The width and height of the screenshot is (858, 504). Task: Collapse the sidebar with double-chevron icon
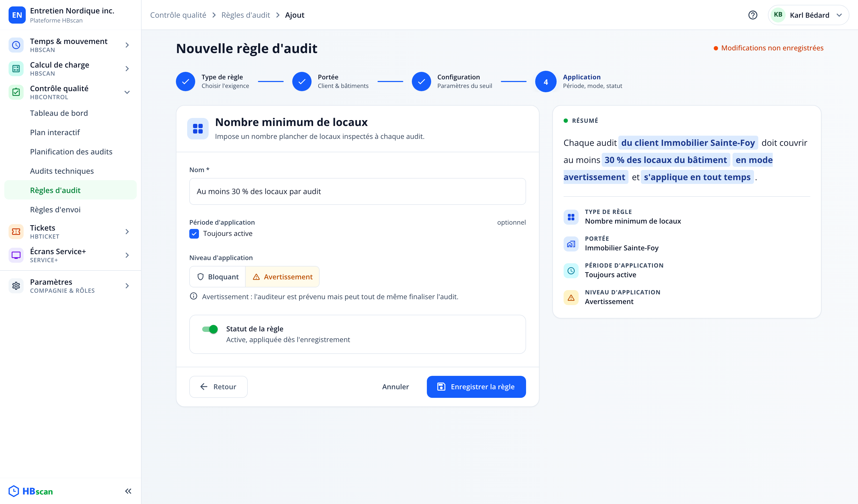(128, 491)
